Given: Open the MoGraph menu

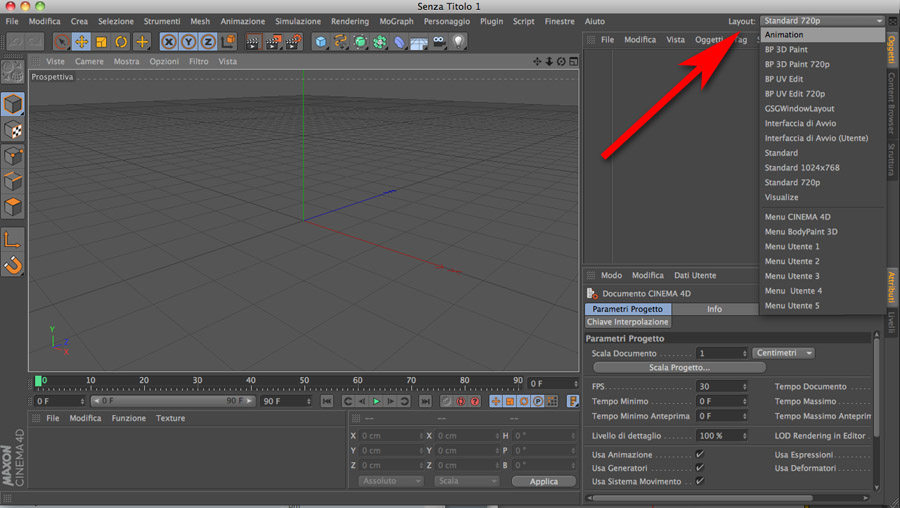Looking at the screenshot, I should (x=396, y=21).
